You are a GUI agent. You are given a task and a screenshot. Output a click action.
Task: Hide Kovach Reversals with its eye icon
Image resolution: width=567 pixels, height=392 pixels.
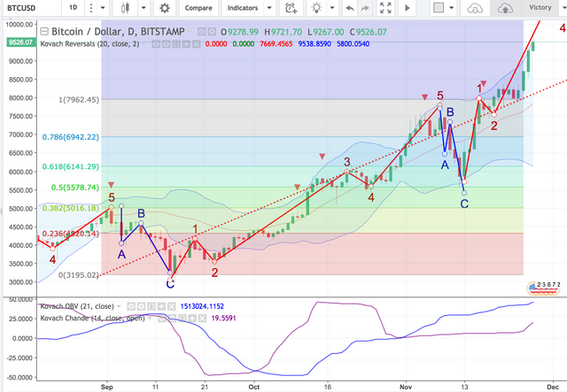point(156,44)
